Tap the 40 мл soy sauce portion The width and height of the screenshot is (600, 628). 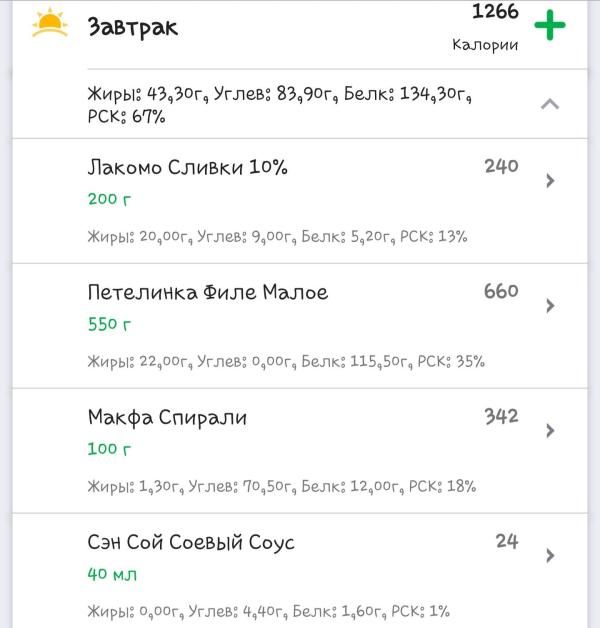click(x=112, y=574)
